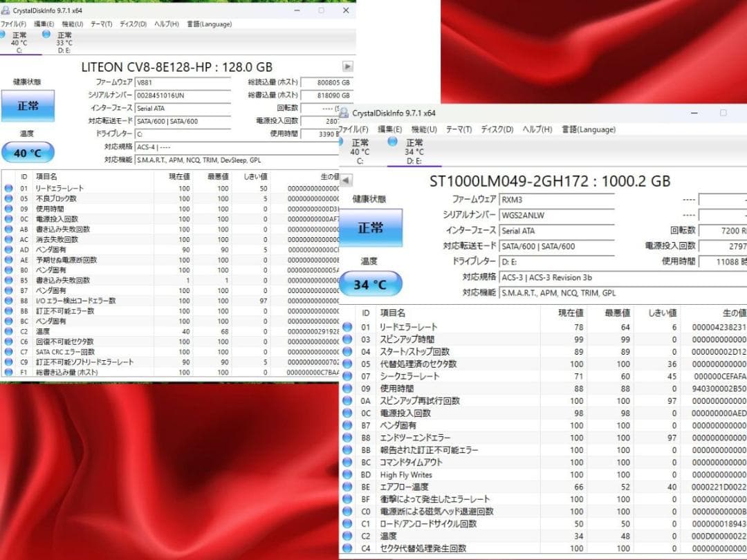Click the status icon beside 電源投入回数 on the HDD
This screenshot has height=560, width=747.
coord(346,412)
